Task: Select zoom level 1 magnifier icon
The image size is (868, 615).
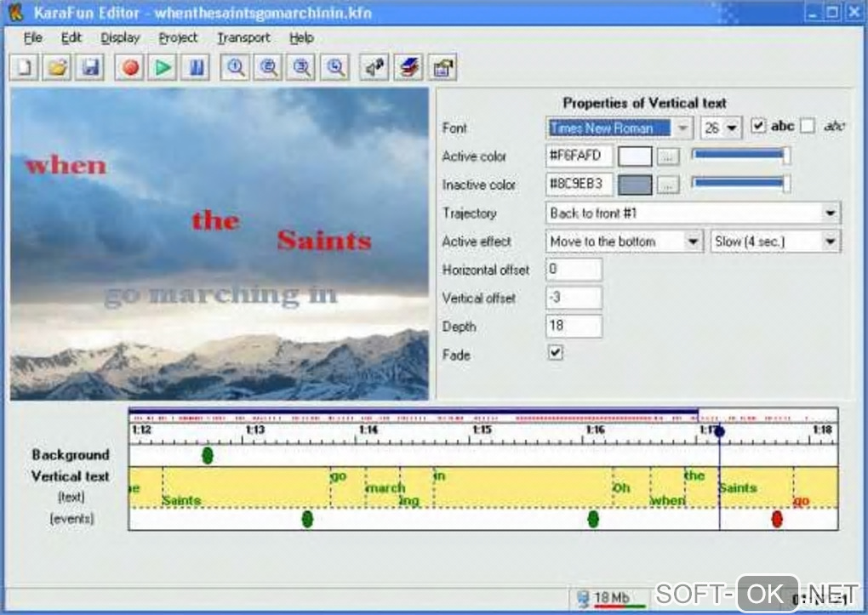Action: tap(235, 67)
